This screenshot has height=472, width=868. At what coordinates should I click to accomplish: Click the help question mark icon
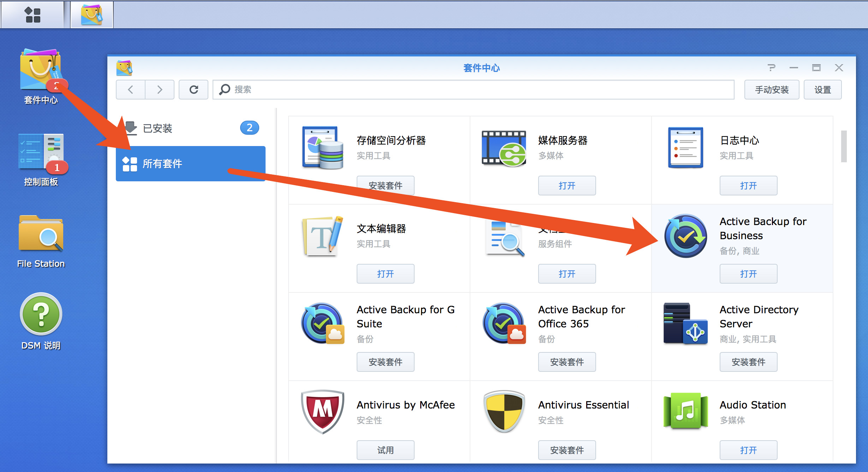point(772,68)
